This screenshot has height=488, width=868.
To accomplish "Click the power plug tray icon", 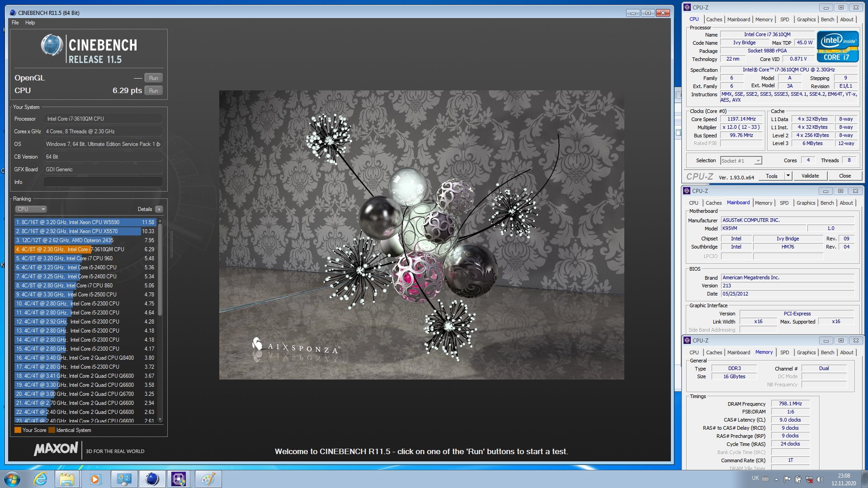I will tap(798, 479).
